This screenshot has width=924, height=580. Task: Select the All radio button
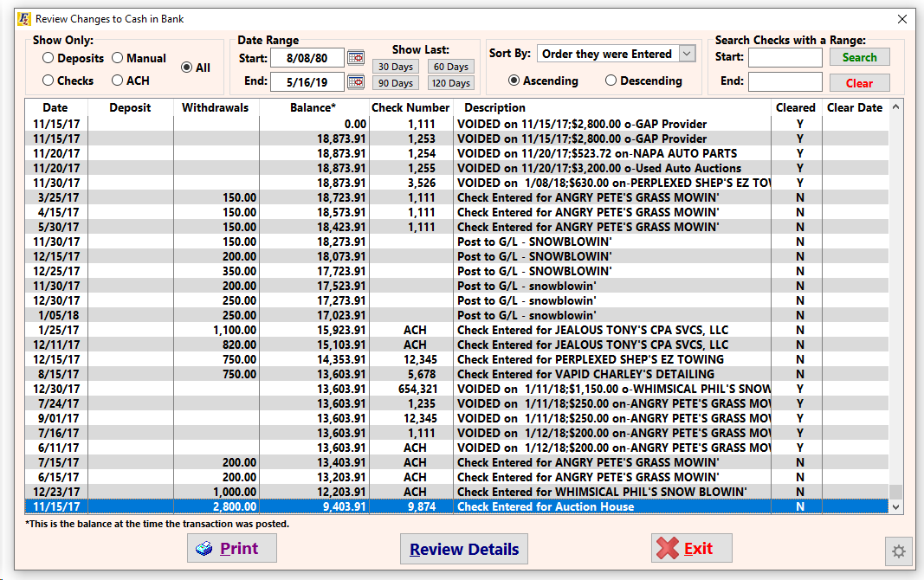click(x=187, y=68)
